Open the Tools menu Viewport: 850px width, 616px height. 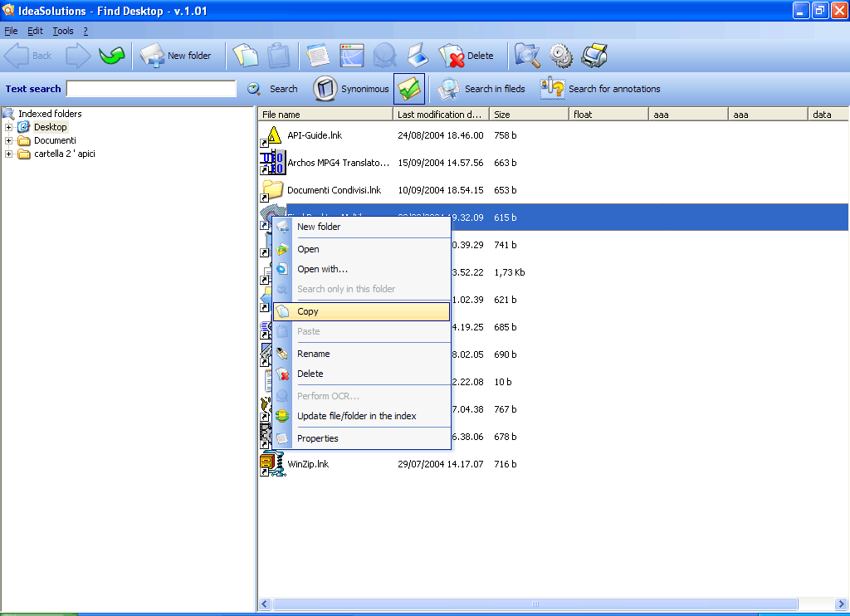(x=62, y=30)
